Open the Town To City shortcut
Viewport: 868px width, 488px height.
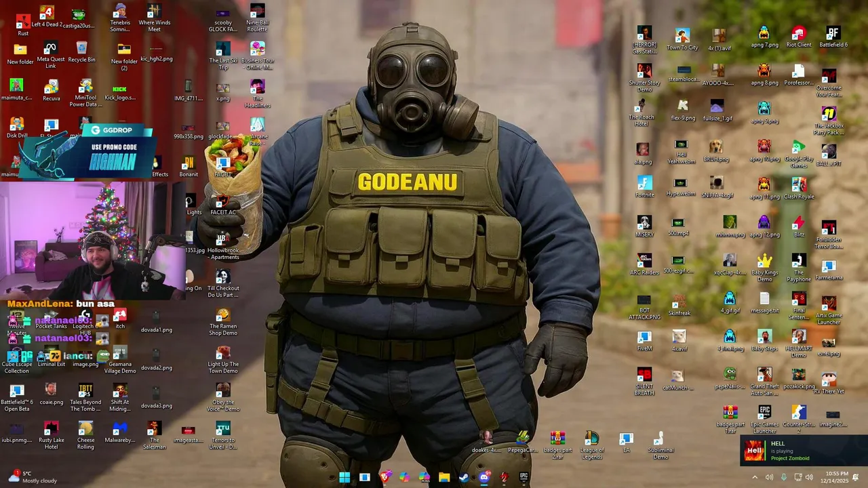coord(682,40)
